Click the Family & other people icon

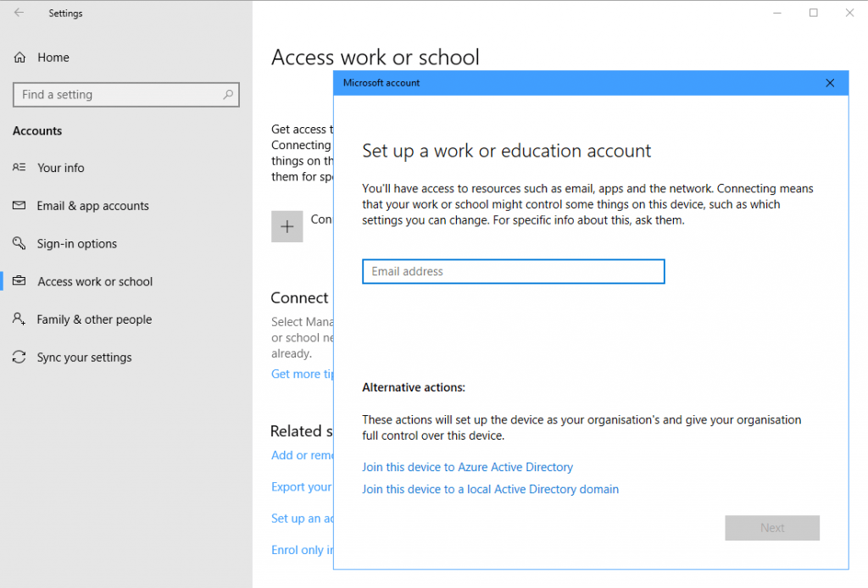(19, 319)
